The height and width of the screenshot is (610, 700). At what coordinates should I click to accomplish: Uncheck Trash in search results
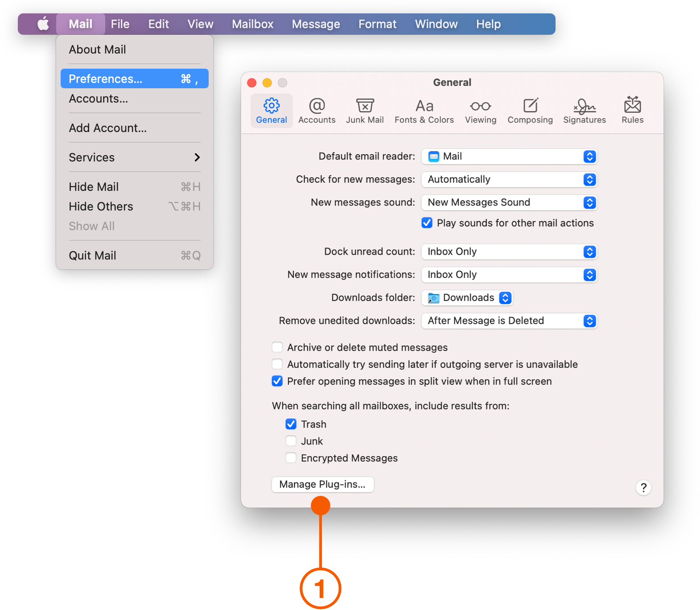click(x=291, y=424)
